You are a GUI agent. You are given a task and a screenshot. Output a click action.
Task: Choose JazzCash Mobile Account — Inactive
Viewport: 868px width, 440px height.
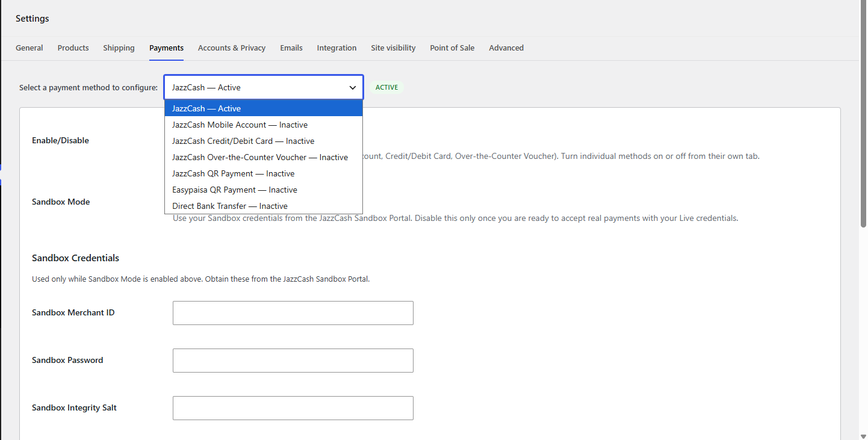click(x=264, y=125)
